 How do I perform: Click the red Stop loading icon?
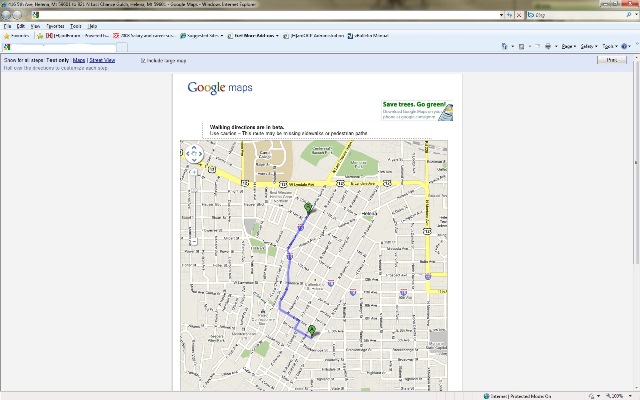(519, 15)
